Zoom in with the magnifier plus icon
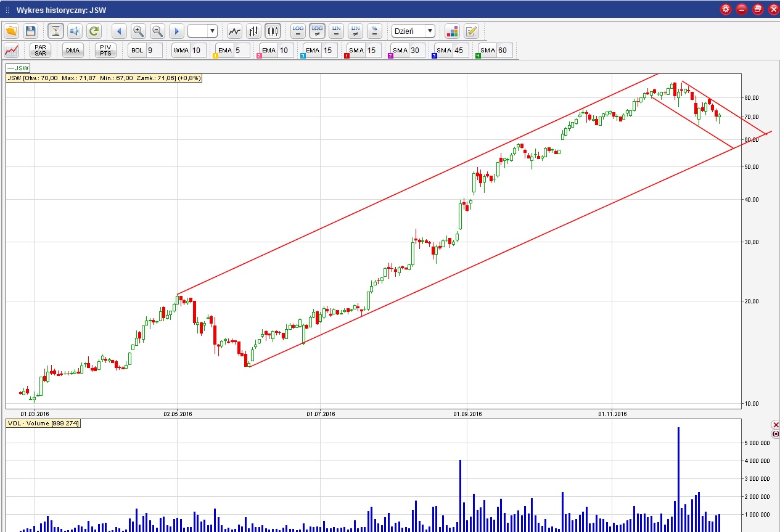The height and width of the screenshot is (532, 780). click(138, 31)
